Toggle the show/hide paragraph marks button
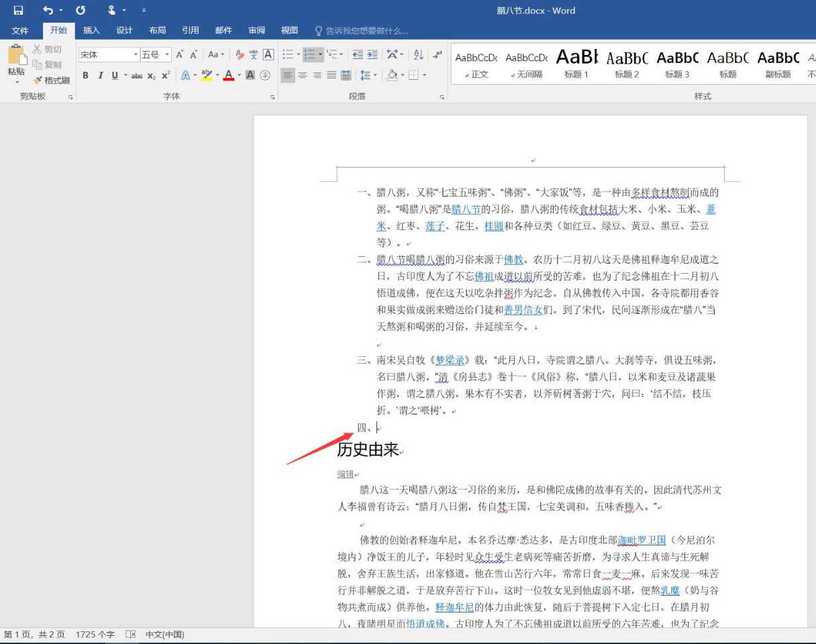This screenshot has width=816, height=644. coord(439,54)
